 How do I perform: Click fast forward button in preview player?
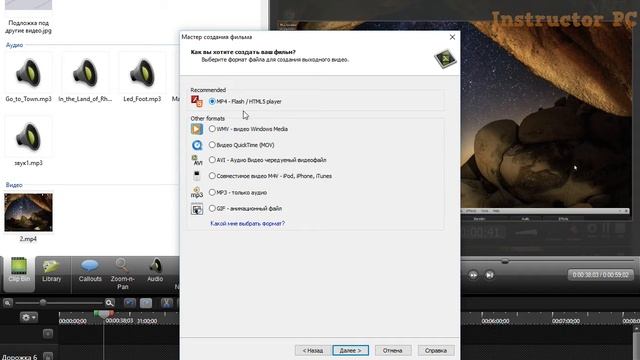pos(473,275)
